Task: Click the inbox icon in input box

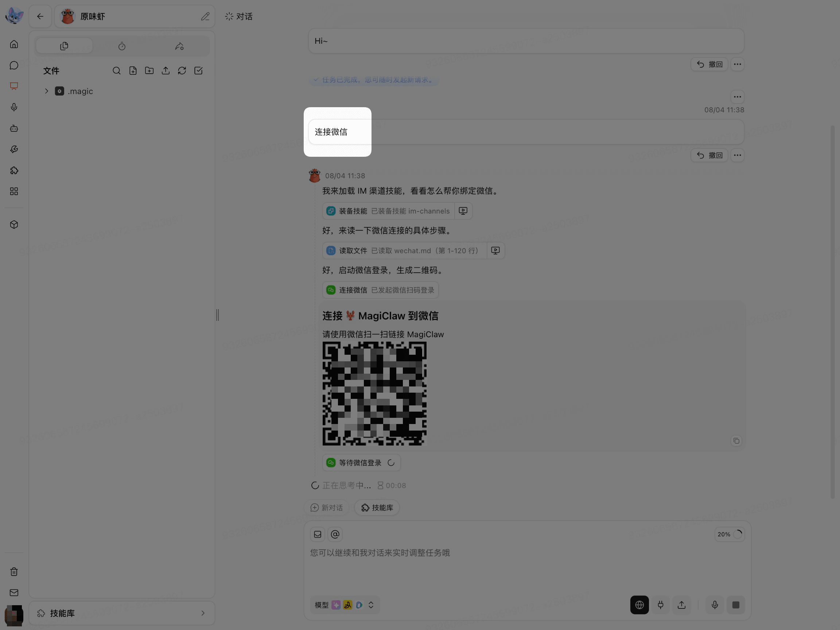Action: click(318, 534)
